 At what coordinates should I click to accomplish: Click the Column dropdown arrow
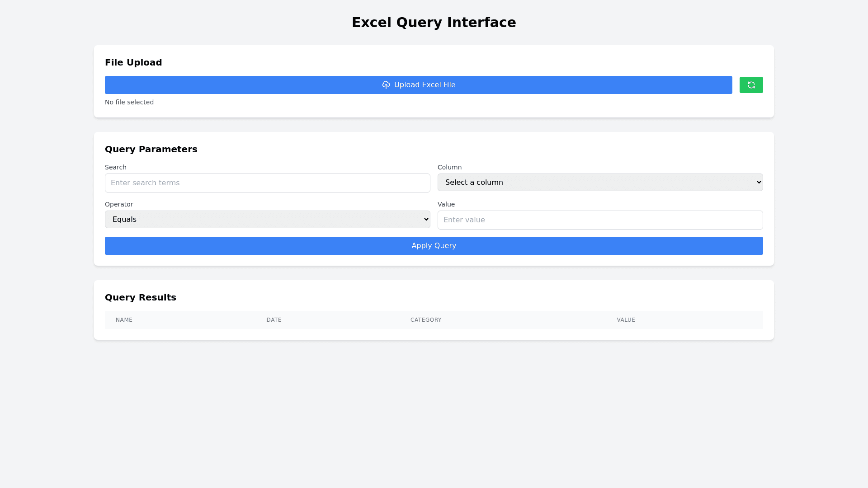[x=759, y=182]
